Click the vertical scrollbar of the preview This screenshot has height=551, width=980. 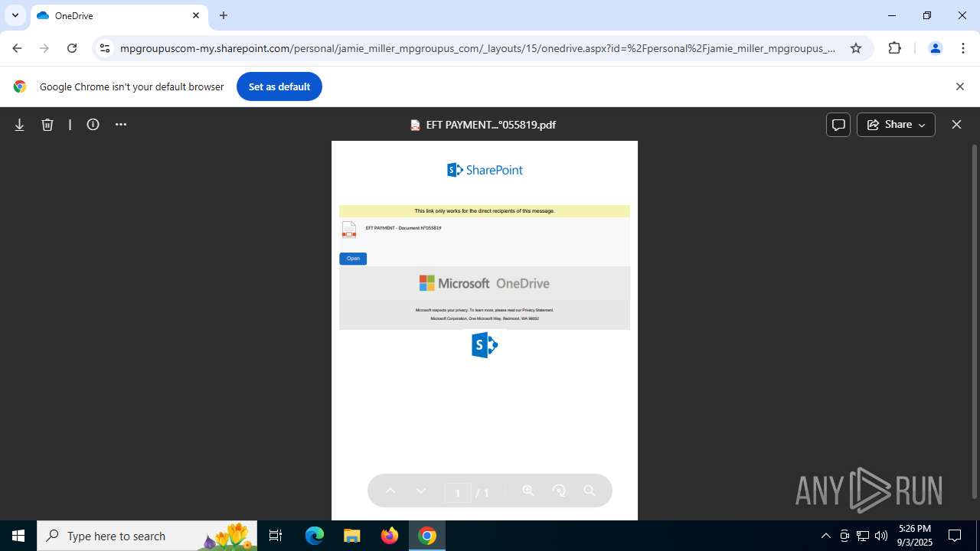974,321
